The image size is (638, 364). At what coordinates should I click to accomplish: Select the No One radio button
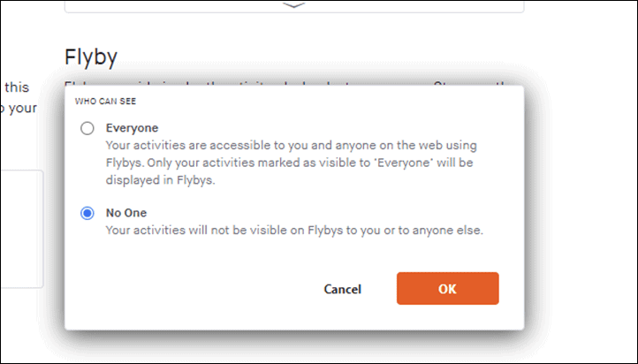tap(87, 213)
